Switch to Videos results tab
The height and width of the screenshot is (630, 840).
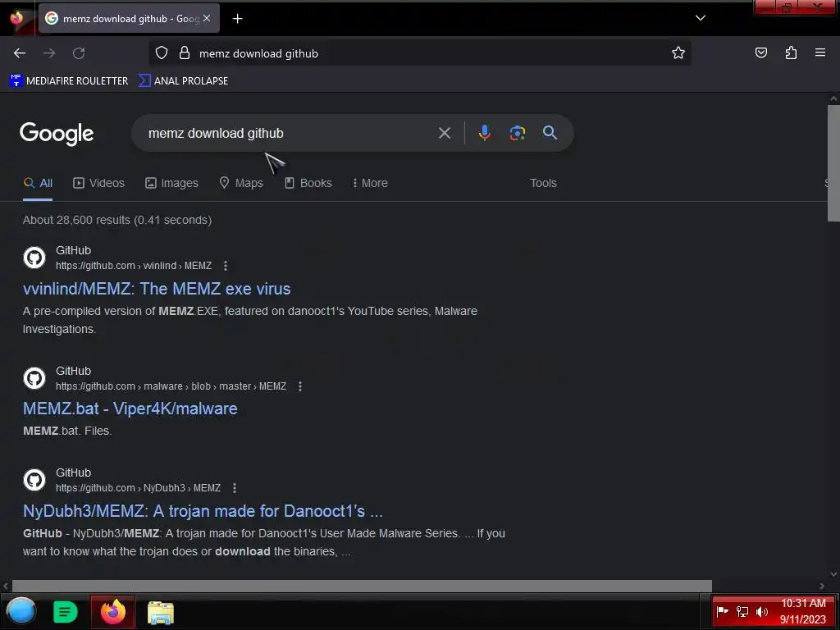coord(98,183)
